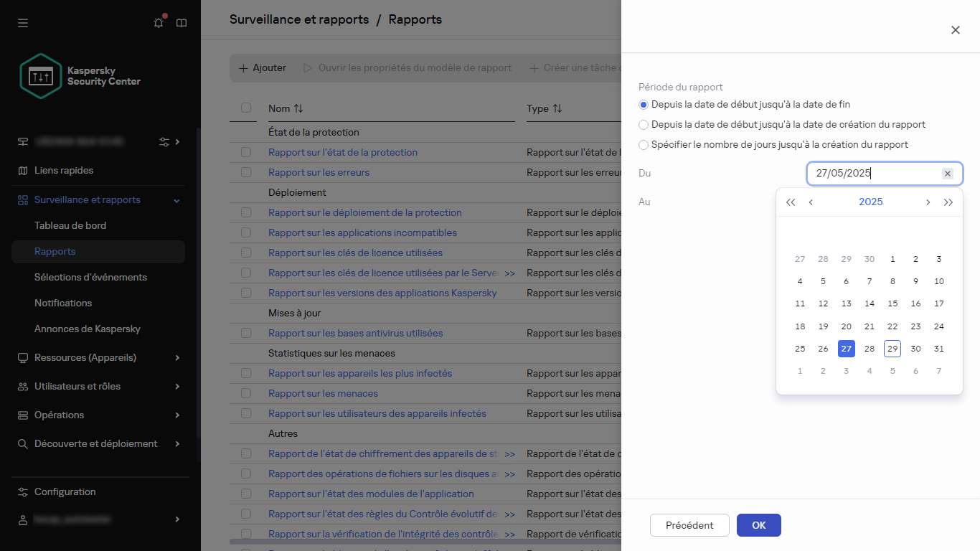Viewport: 980px width, 551px height.
Task: Open Sélections d'événements menu item
Action: tap(90, 277)
